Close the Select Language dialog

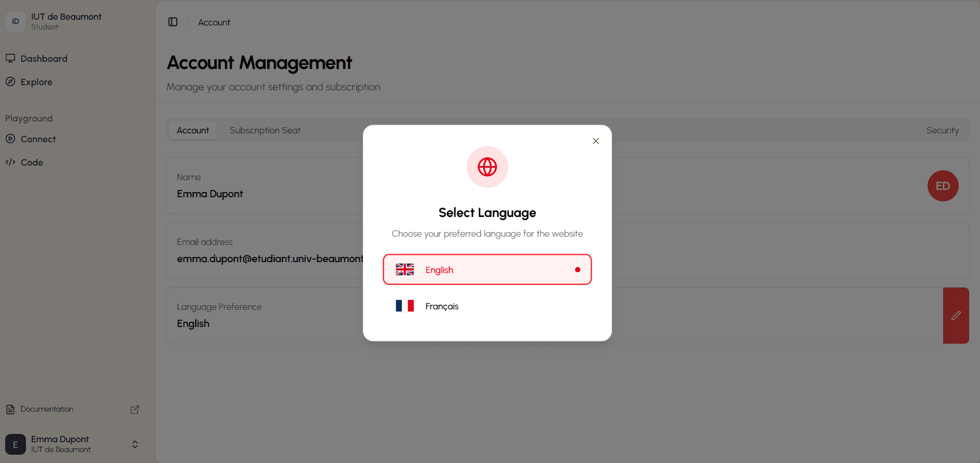(596, 141)
